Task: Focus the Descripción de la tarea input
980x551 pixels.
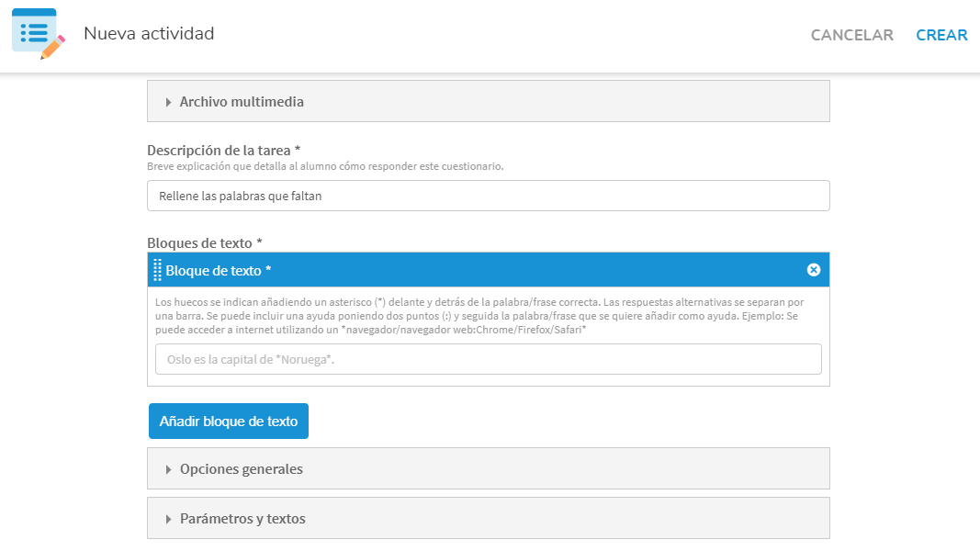Action: 488,196
